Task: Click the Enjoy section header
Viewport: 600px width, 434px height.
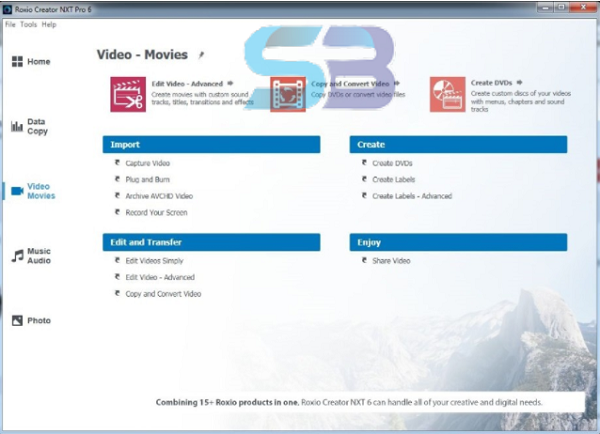Action: click(x=458, y=242)
